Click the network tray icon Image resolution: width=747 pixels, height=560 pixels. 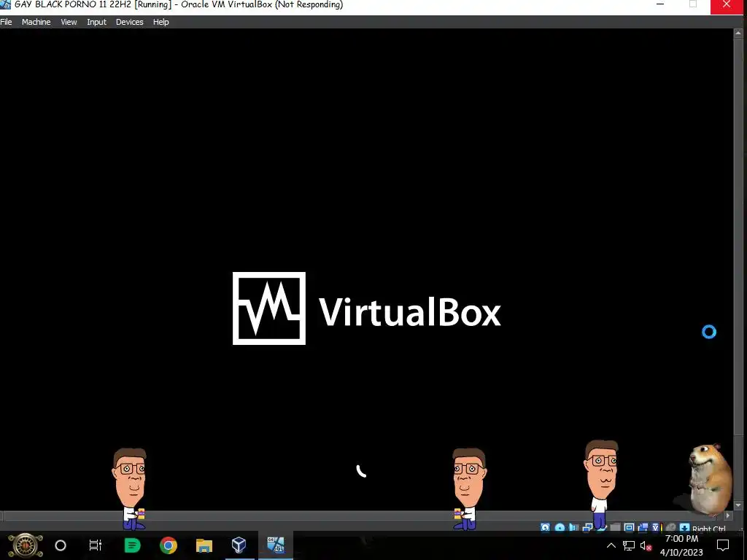tap(628, 545)
